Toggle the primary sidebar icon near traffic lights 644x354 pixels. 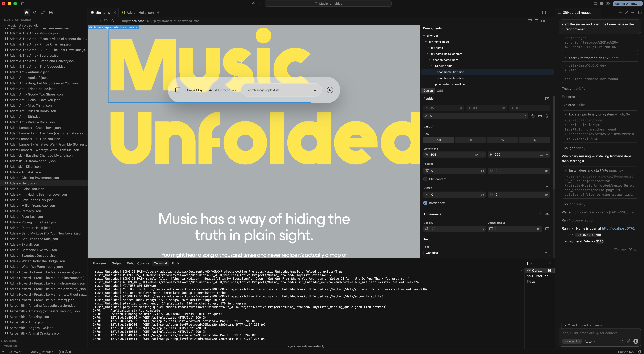coord(23,4)
